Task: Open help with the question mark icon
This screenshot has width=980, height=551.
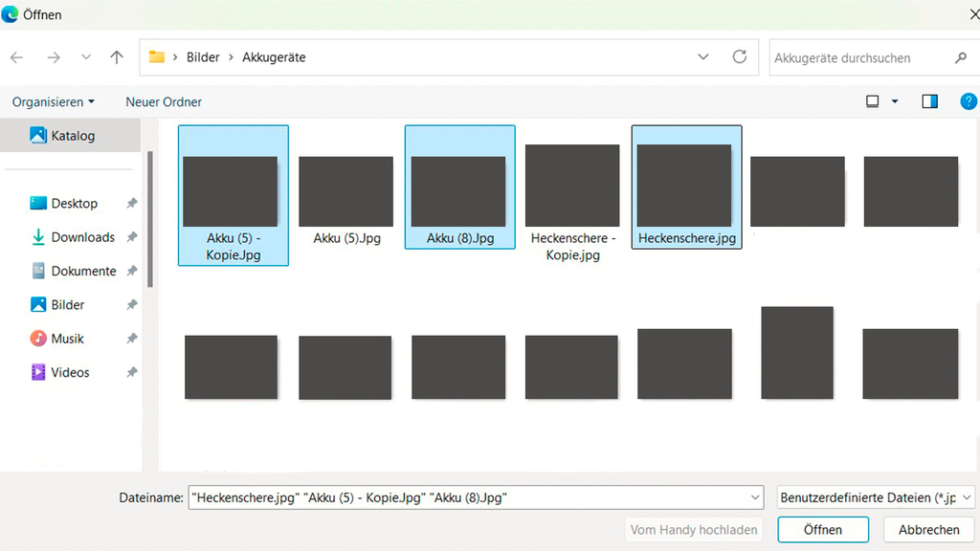Action: (x=968, y=101)
